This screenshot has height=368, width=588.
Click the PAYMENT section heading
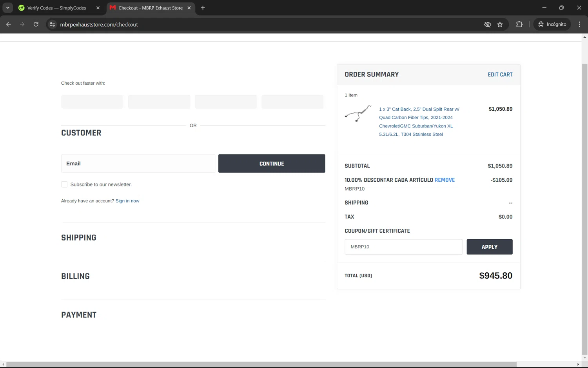pyautogui.click(x=79, y=315)
